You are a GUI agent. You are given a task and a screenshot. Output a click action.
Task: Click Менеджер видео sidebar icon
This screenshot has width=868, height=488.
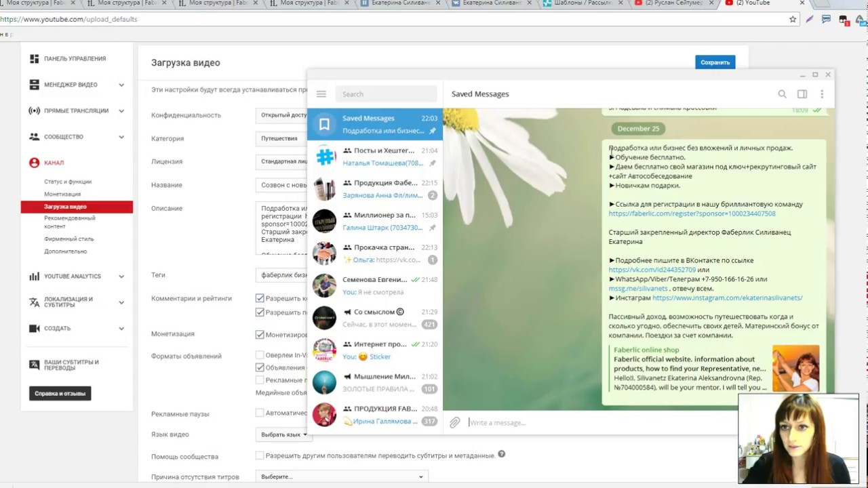(34, 85)
